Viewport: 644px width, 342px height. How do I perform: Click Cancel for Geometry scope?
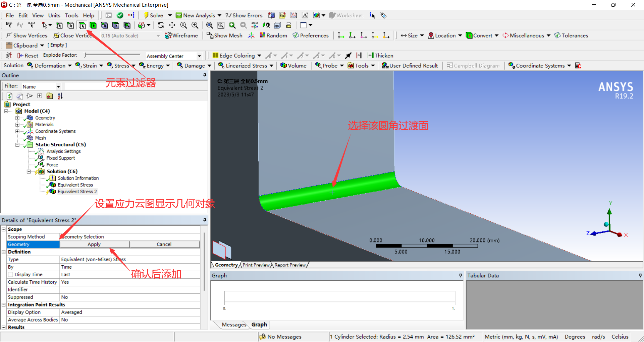(x=164, y=245)
